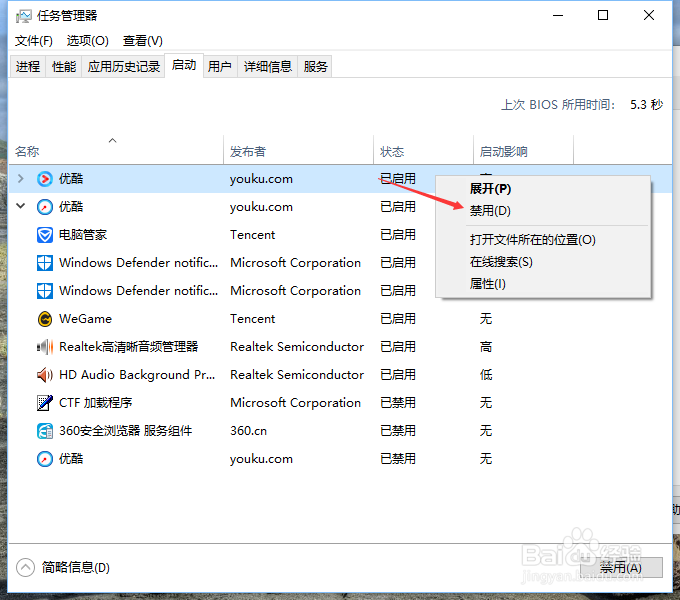Open the 文件(F) menu

(34, 41)
